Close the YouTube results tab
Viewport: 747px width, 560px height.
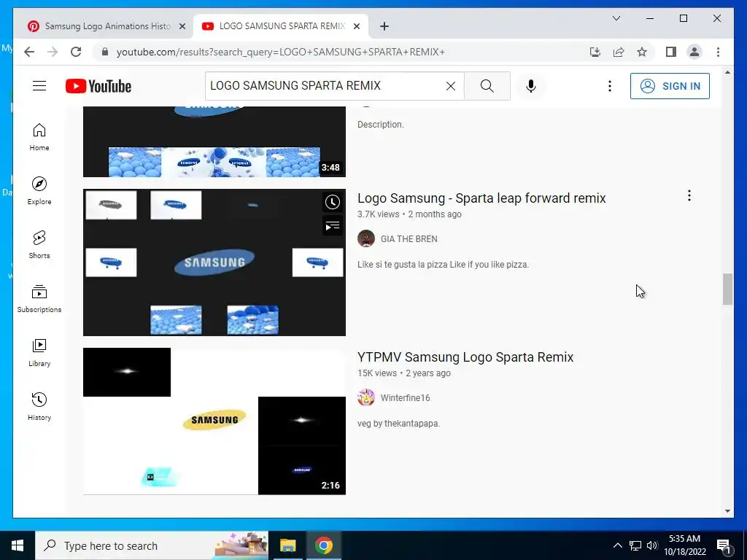tap(356, 26)
